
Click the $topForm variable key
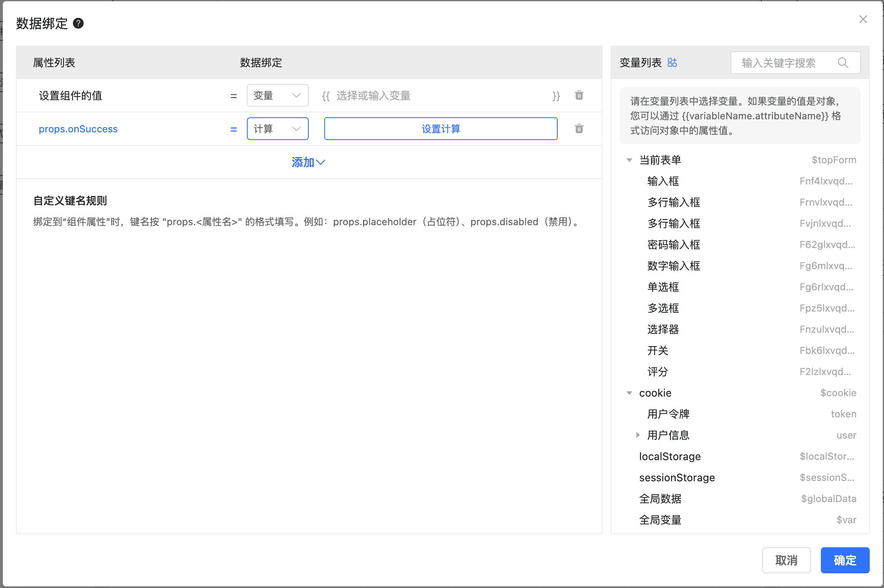(x=834, y=160)
